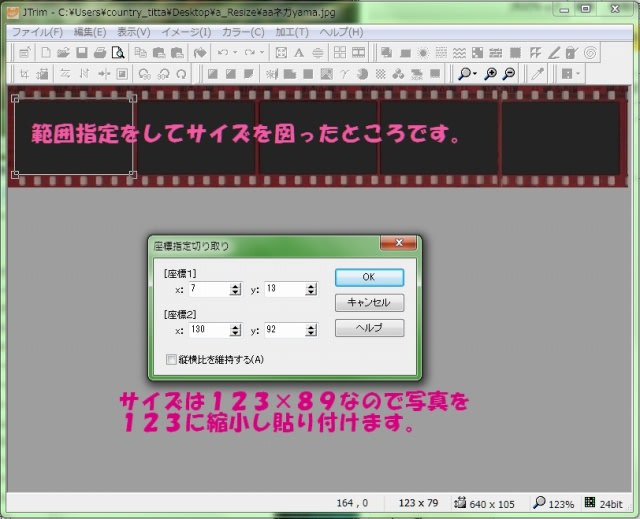Select the eyedropper color picker tool

pyautogui.click(x=536, y=74)
